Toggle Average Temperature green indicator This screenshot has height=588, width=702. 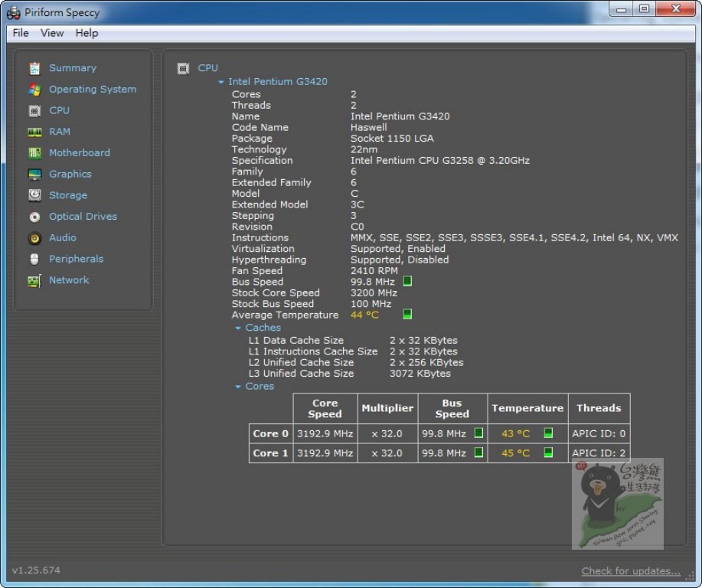click(407, 314)
